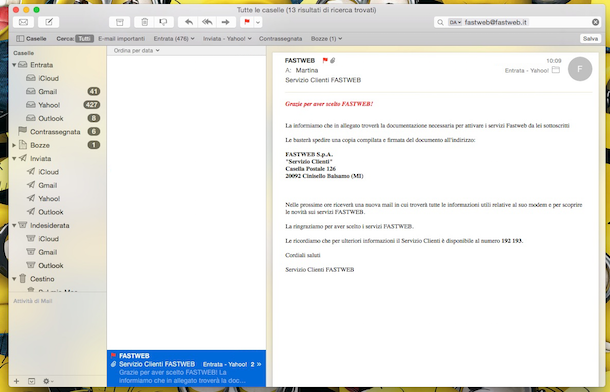610x392 pixels.
Task: Collapse the Inviata sent group
Action: coord(14,158)
